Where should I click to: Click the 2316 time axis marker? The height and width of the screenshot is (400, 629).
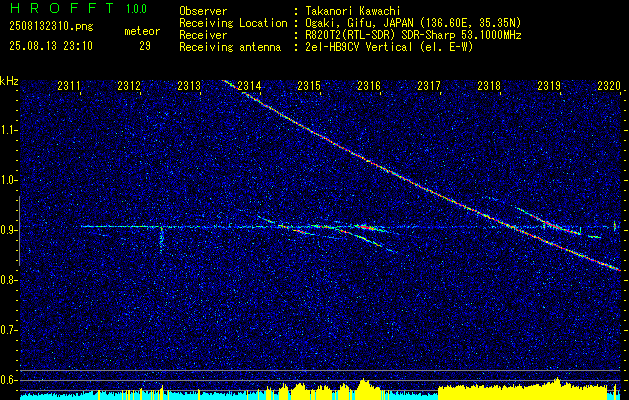coord(369,86)
